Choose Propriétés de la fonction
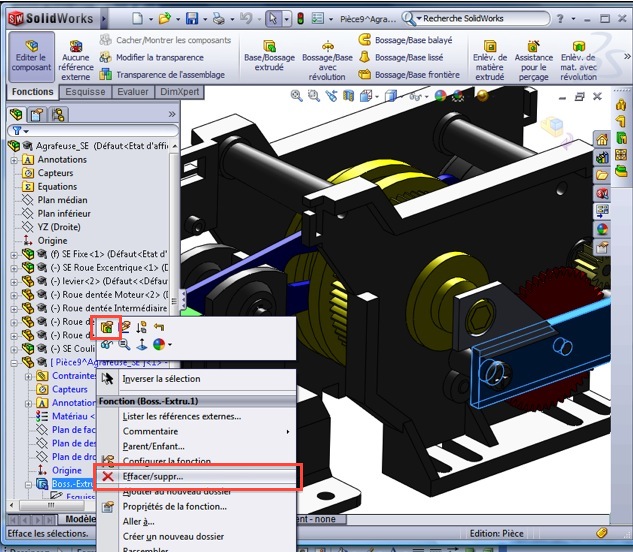Screen dimensions: 633x552 (175, 506)
